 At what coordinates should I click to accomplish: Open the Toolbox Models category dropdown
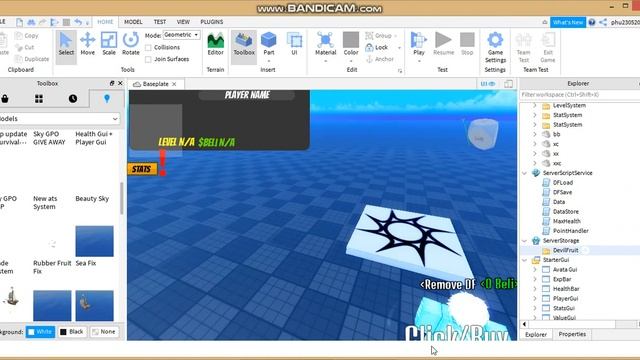coord(60,119)
